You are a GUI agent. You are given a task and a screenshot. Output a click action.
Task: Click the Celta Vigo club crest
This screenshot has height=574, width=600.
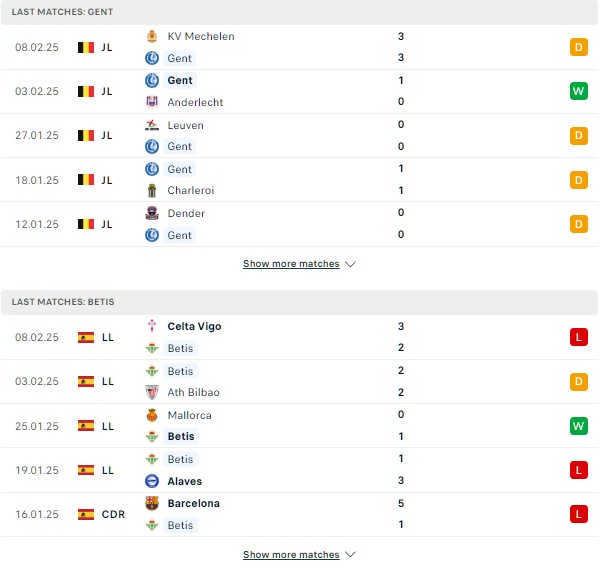coord(152,326)
